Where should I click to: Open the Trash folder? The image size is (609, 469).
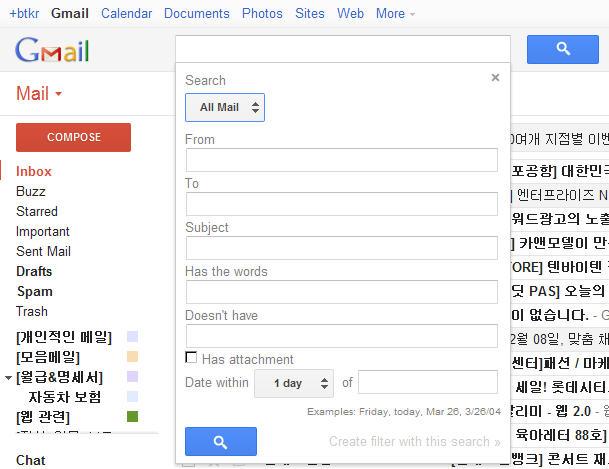[x=32, y=311]
